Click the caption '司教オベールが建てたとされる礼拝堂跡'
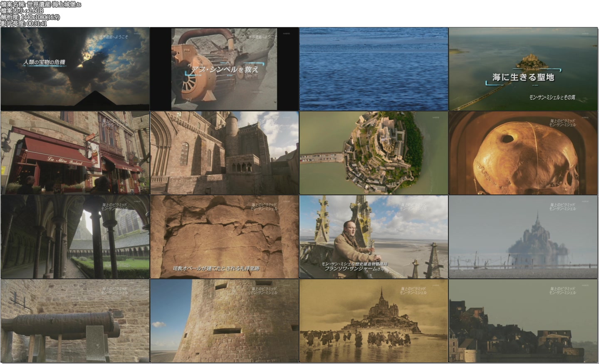Image resolution: width=599 pixels, height=364 pixels. point(216,268)
